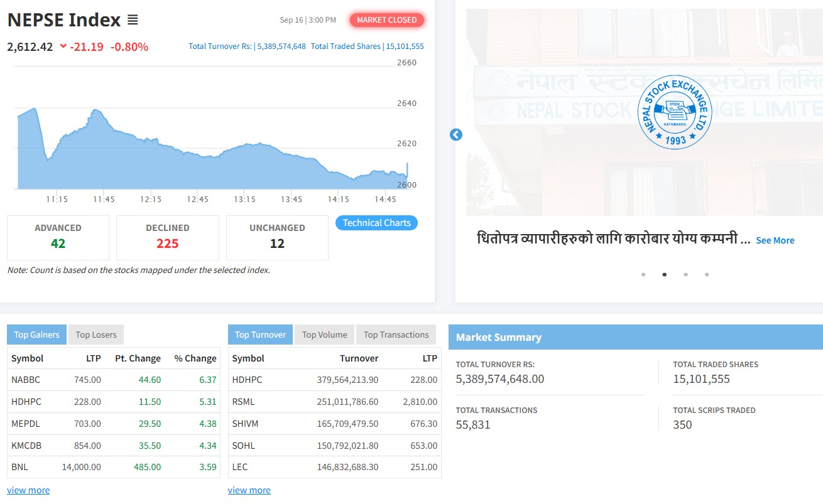Viewport: 823px width, 504px height.
Task: Click view more under Top Turnover
Action: 249,490
